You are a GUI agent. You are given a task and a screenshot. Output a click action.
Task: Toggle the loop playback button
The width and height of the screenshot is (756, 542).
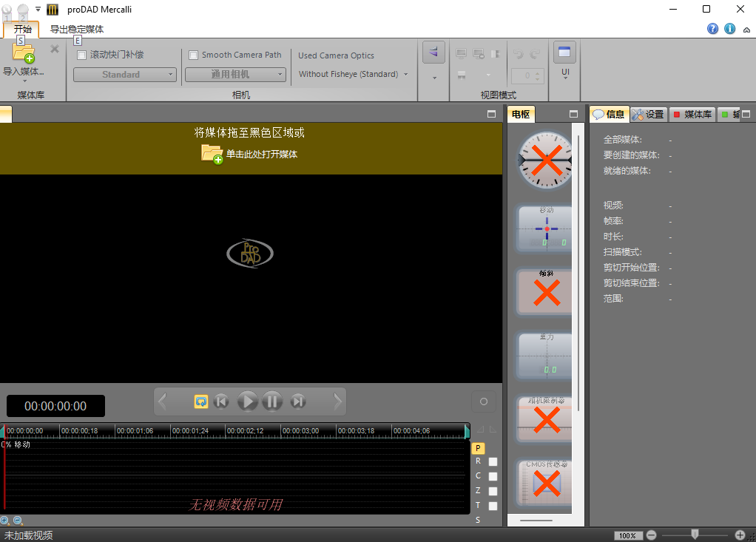201,402
